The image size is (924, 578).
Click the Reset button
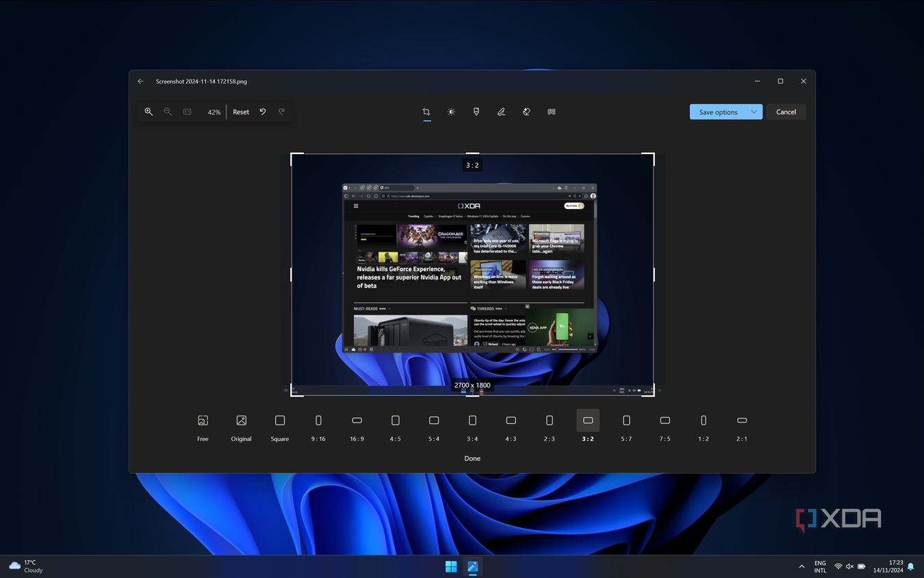[241, 112]
